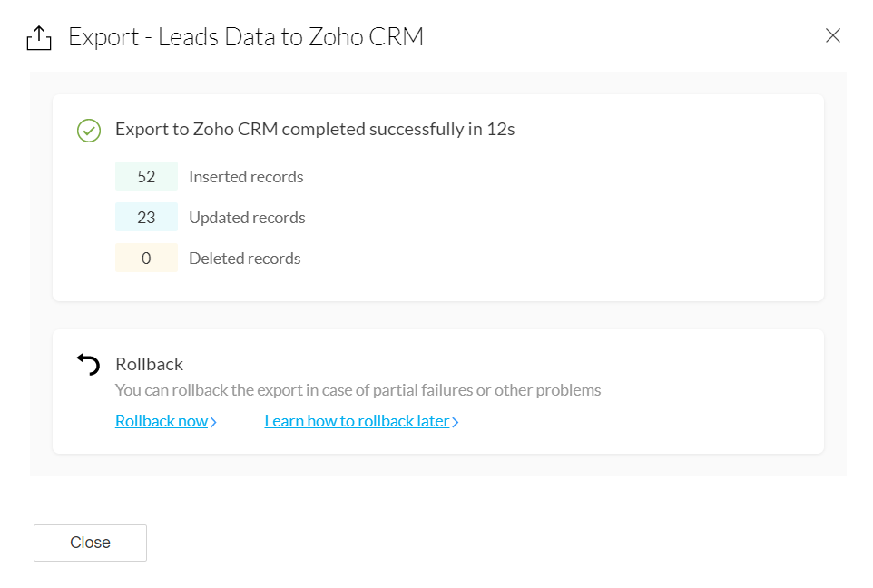
Task: Click the Rollback section heading
Action: click(149, 364)
